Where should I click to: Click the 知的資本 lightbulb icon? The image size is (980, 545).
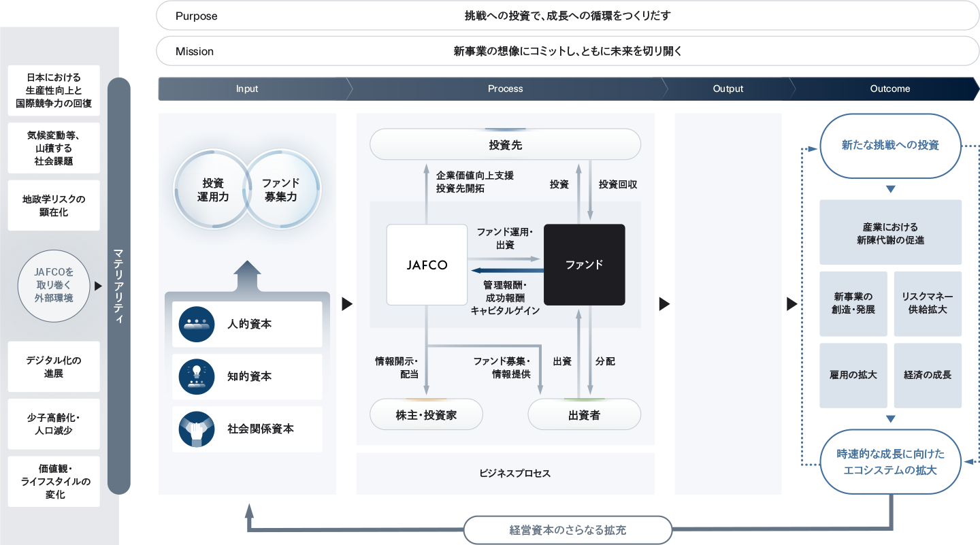tap(197, 376)
